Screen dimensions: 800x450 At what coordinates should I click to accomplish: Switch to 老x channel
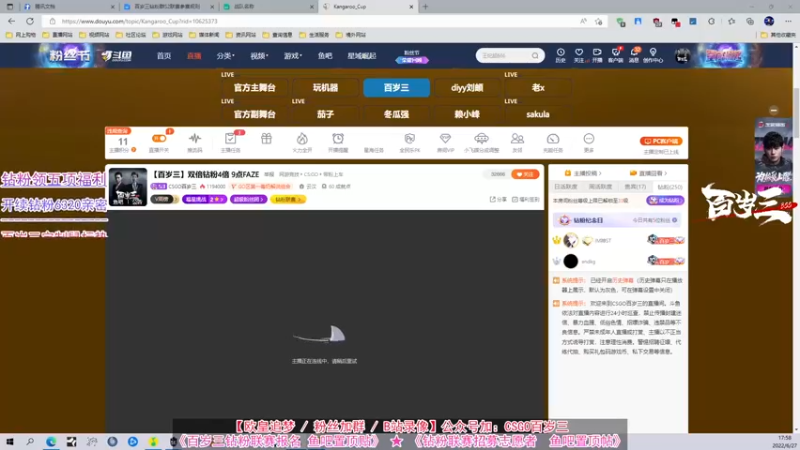[538, 88]
